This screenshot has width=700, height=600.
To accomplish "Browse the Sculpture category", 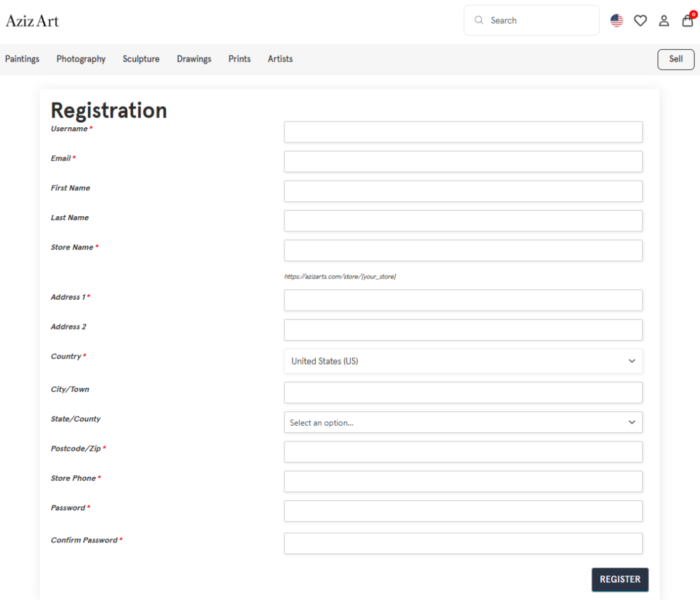I will (141, 59).
